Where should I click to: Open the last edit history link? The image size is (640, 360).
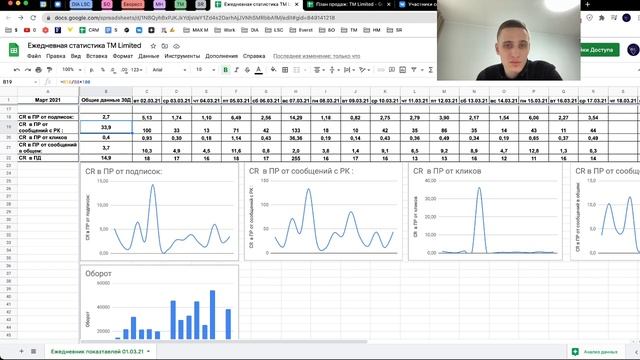(x=316, y=56)
